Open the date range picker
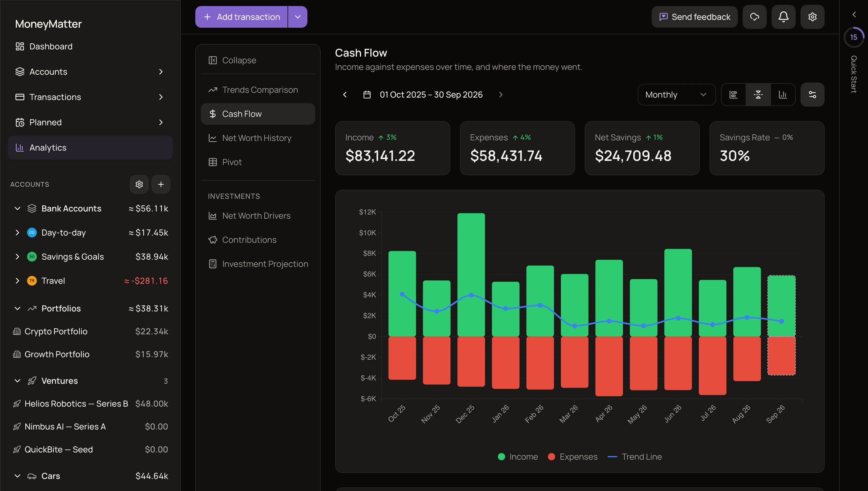868x491 pixels. [x=423, y=94]
